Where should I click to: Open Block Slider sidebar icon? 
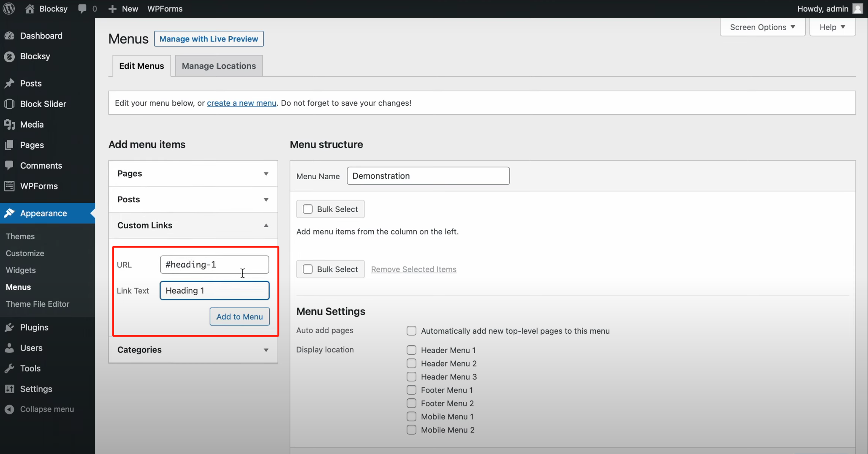(x=9, y=104)
